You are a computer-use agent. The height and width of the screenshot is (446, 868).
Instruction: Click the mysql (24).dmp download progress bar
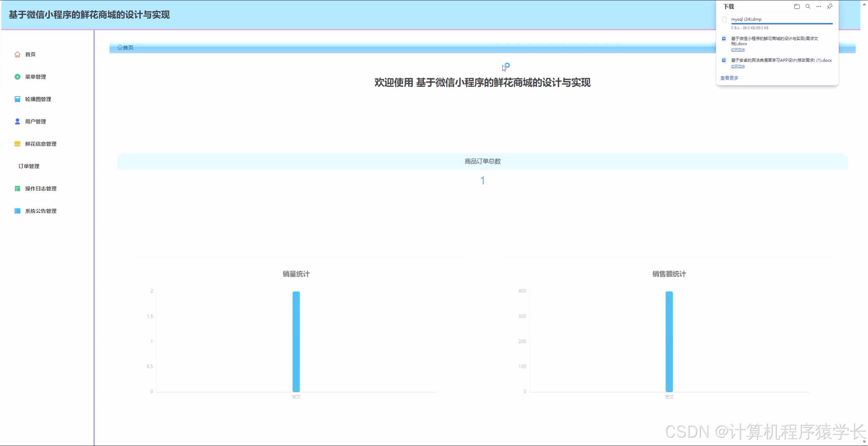[x=782, y=24]
